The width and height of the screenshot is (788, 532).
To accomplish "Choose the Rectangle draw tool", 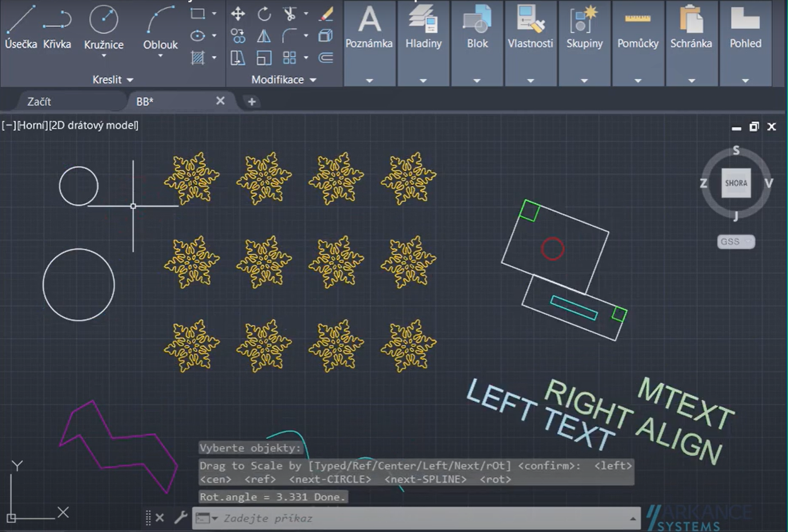I will coord(197,13).
